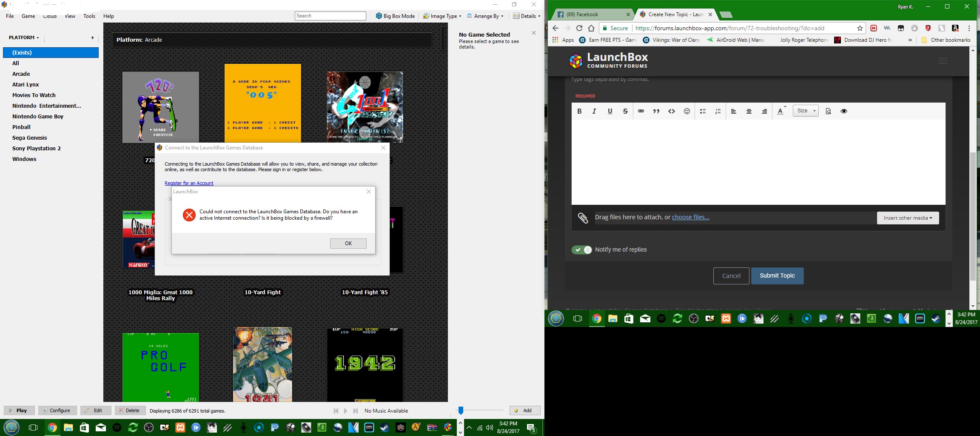Viewport: 980px width, 436px height.
Task: Open the Details dropdown
Action: (x=527, y=16)
